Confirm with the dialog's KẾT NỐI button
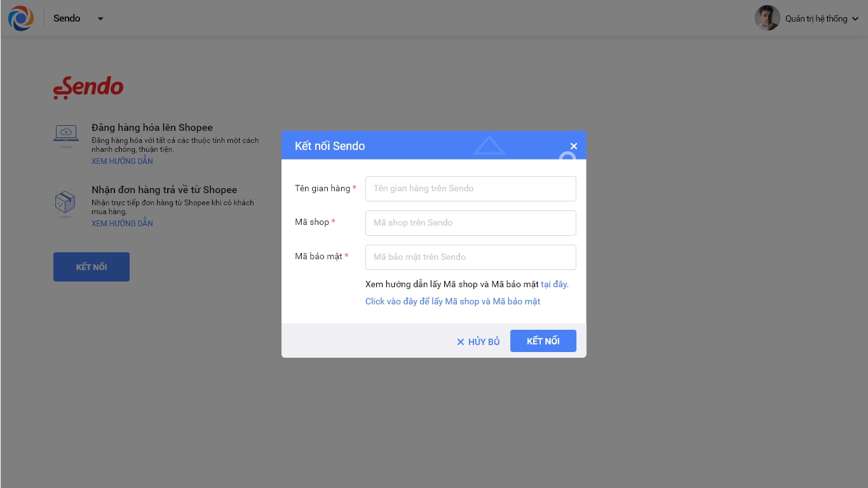This screenshot has height=488, width=868. point(543,341)
